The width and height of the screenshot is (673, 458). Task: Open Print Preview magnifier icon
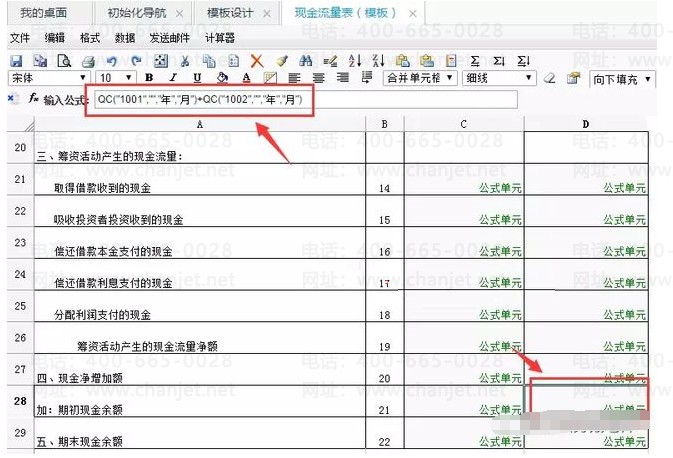64,61
